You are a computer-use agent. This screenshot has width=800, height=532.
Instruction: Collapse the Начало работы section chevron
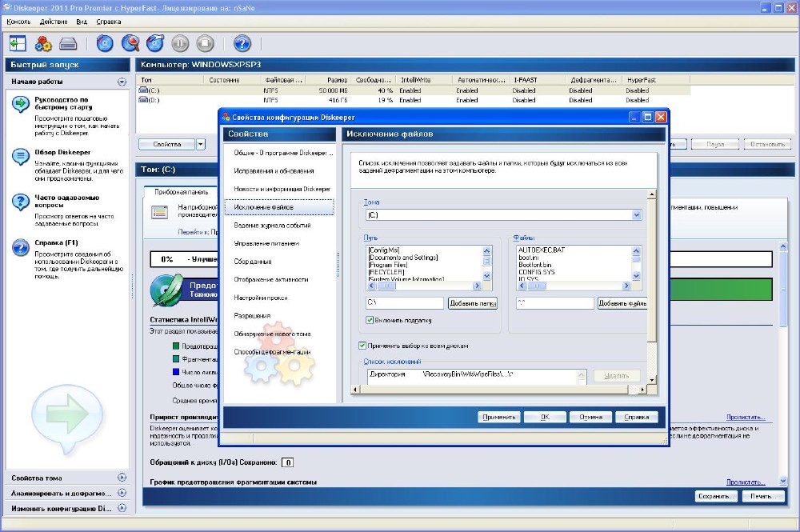(x=122, y=82)
